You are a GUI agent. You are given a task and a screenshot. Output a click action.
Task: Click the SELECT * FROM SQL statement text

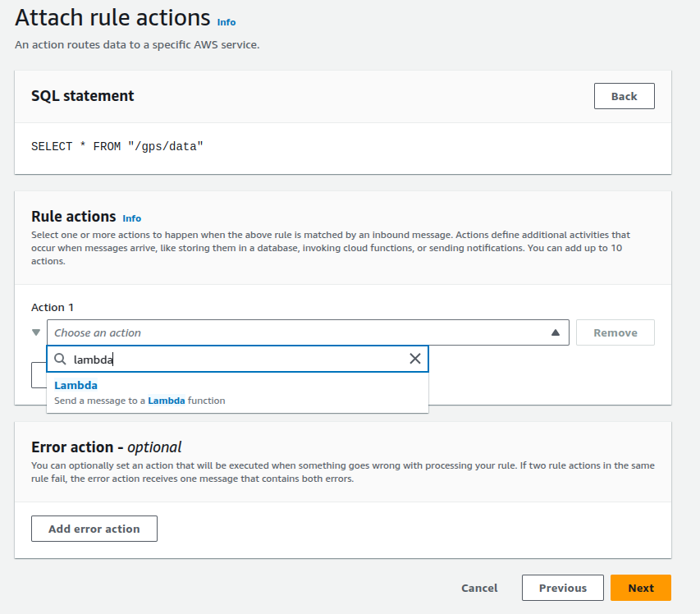click(x=117, y=146)
